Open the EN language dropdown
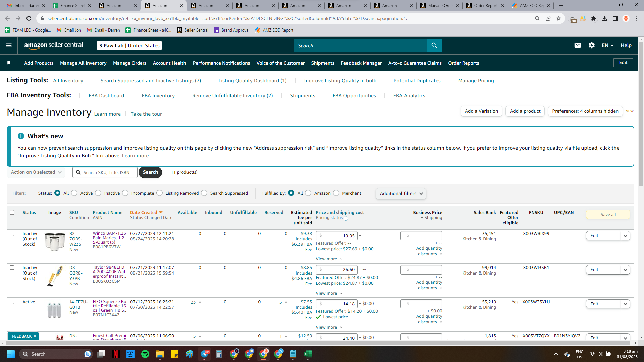 pos(607,45)
